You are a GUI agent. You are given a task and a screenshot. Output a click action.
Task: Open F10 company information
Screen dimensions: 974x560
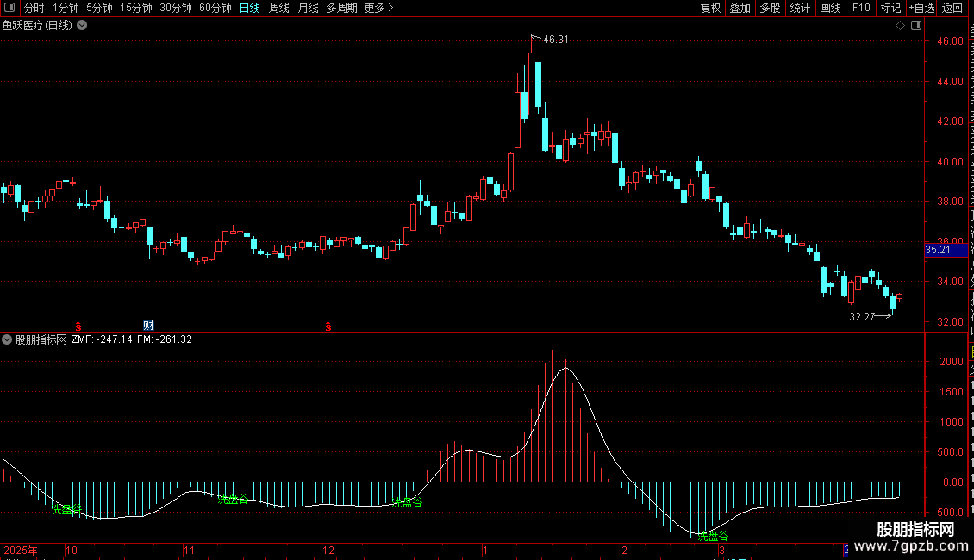[861, 8]
